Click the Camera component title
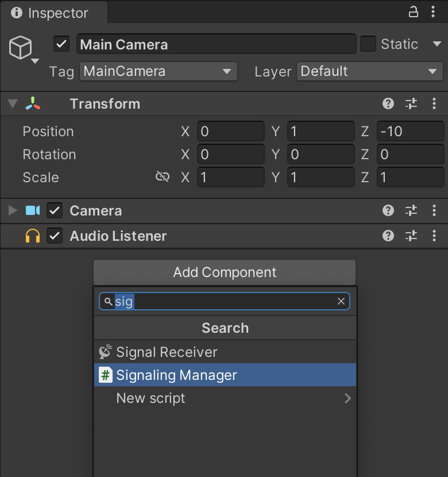 96,210
